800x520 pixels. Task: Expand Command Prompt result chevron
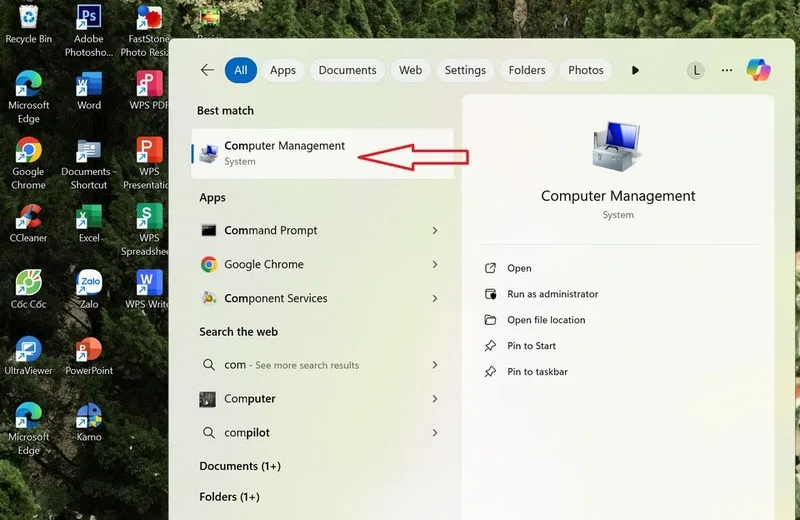coord(435,231)
